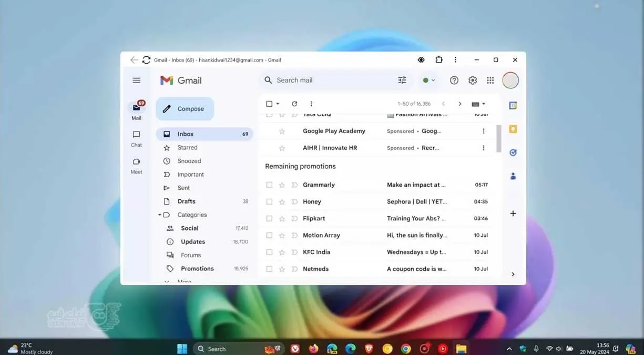Open Google Calendar side panel icon
Image resolution: width=644 pixels, height=355 pixels.
513,105
